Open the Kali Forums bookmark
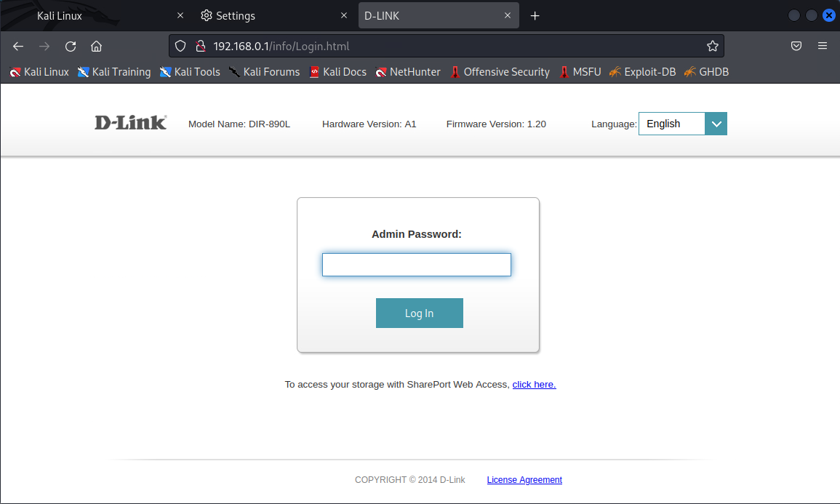 click(x=265, y=72)
